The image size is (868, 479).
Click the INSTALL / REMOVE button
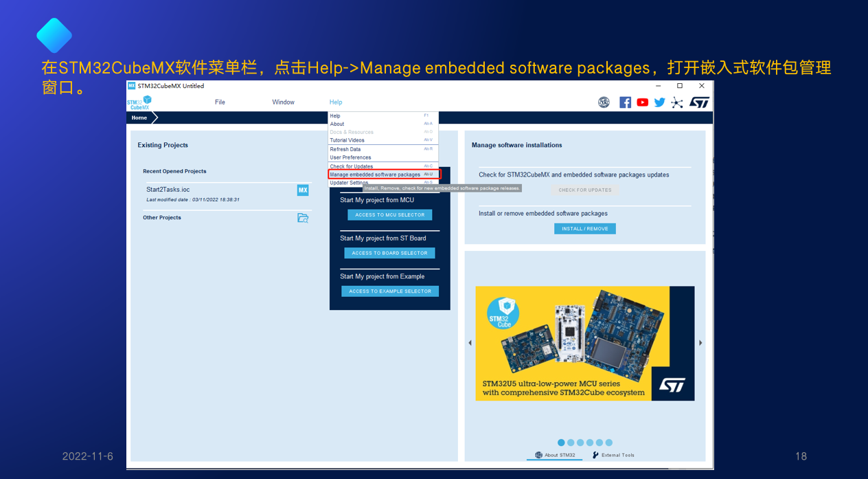point(584,228)
